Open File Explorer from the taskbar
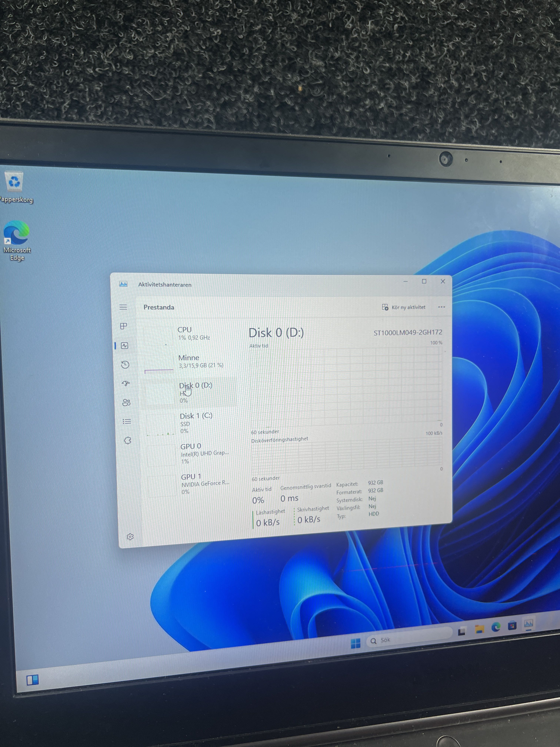Image resolution: width=560 pixels, height=747 pixels. coord(479,629)
